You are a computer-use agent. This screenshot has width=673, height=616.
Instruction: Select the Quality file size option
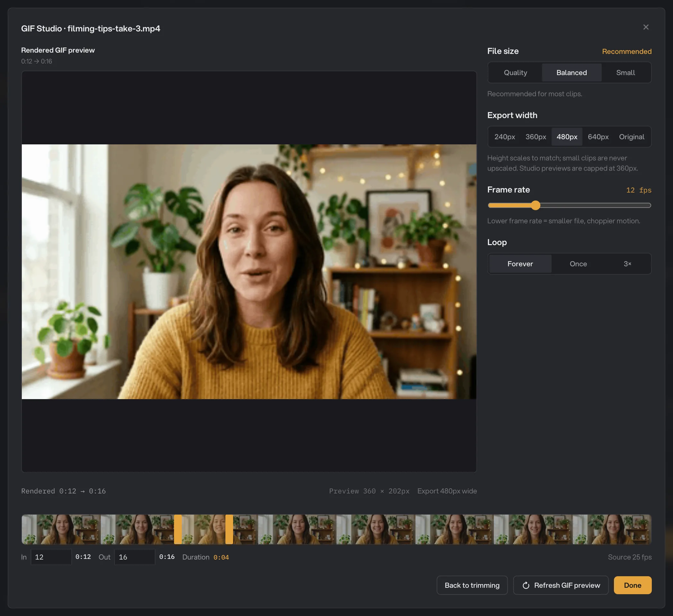click(x=515, y=73)
